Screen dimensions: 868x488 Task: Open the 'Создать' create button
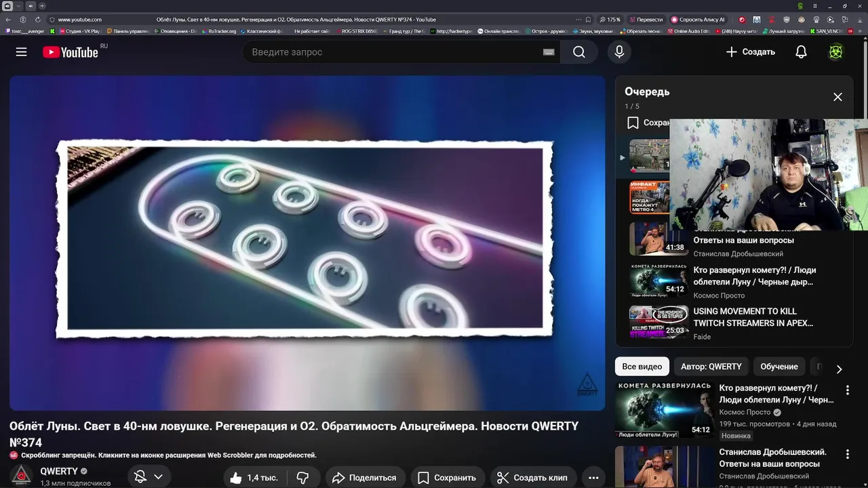coord(750,52)
